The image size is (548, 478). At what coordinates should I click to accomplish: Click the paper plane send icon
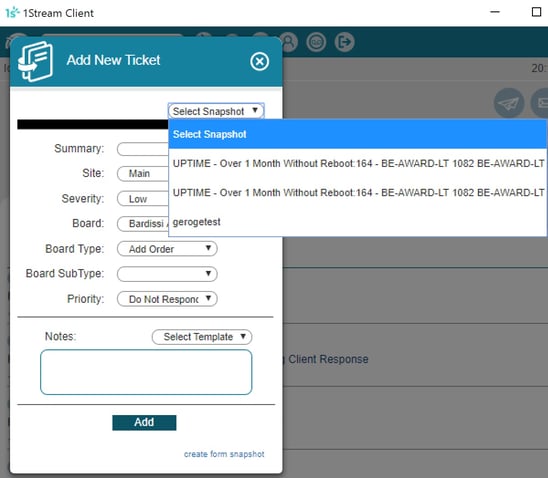coord(509,103)
